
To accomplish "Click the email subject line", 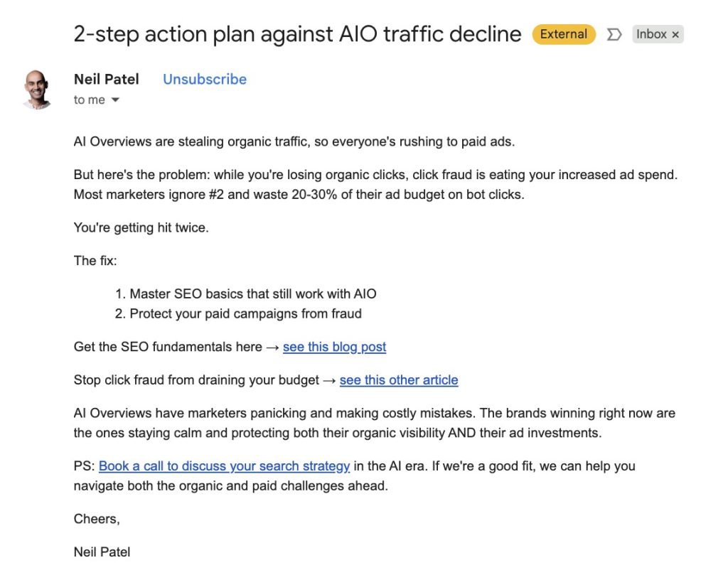I will (x=297, y=34).
